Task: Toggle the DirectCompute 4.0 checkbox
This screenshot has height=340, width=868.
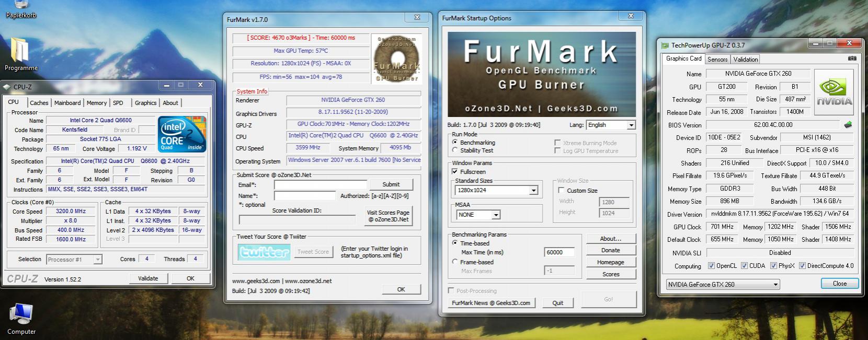Action: 802,265
